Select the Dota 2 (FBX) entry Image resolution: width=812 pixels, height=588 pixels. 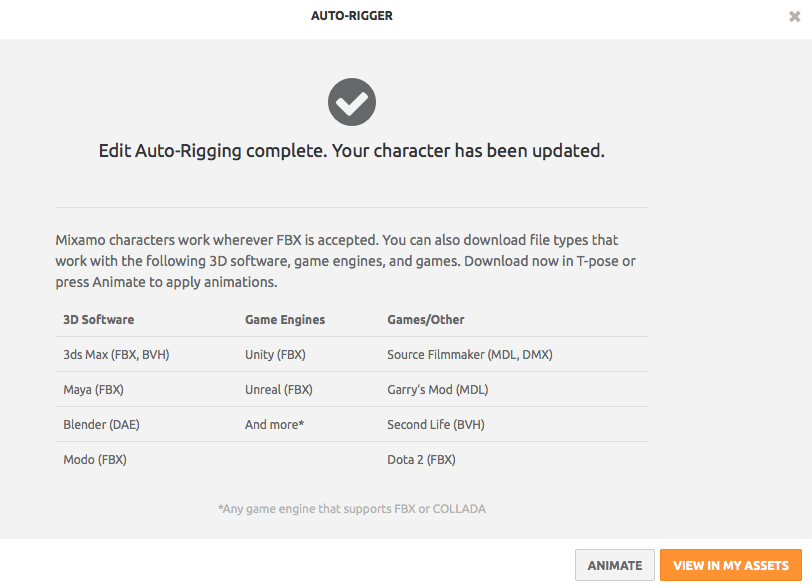422,460
